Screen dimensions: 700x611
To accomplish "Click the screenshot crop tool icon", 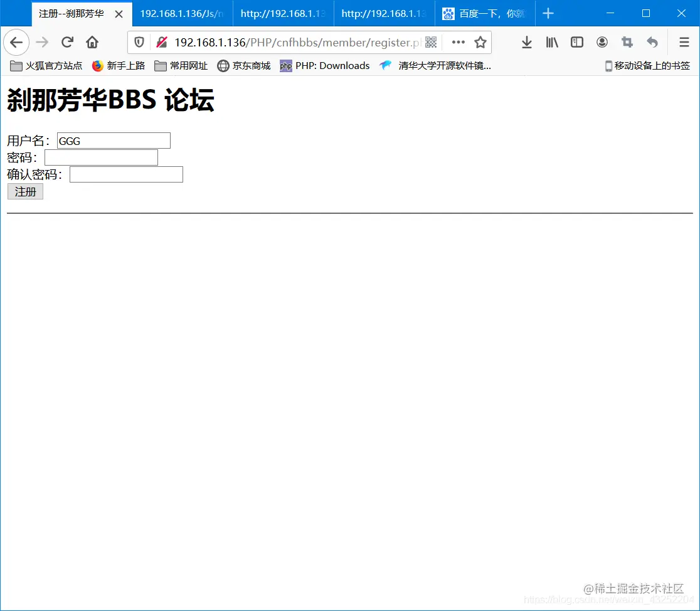I will pyautogui.click(x=627, y=43).
